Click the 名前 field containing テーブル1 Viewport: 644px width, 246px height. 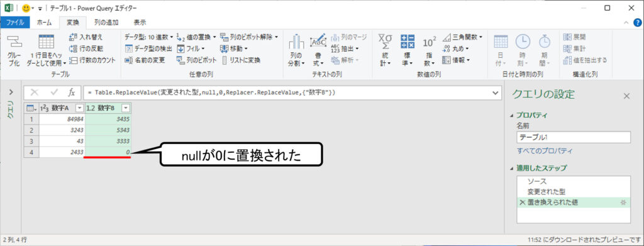(x=574, y=138)
